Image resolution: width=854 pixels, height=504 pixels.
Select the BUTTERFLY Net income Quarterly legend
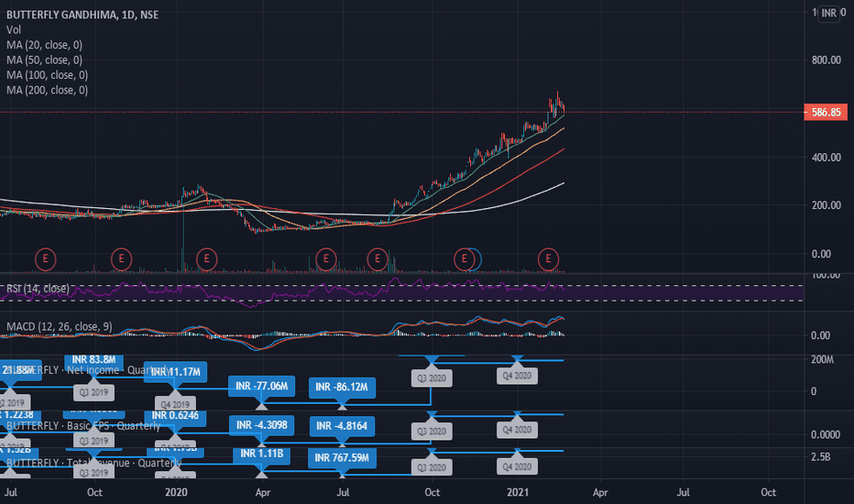pyautogui.click(x=87, y=370)
